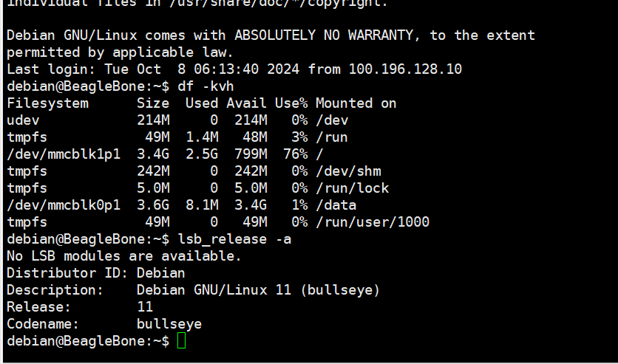Click the 'lsb_release -a' command text
Viewport: 618px width, 364px height.
(x=234, y=239)
